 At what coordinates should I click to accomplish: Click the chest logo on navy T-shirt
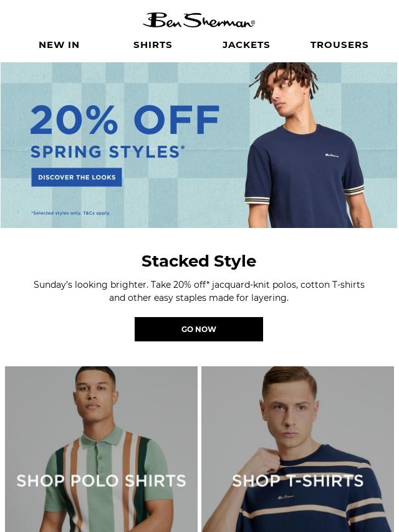pos(332,156)
